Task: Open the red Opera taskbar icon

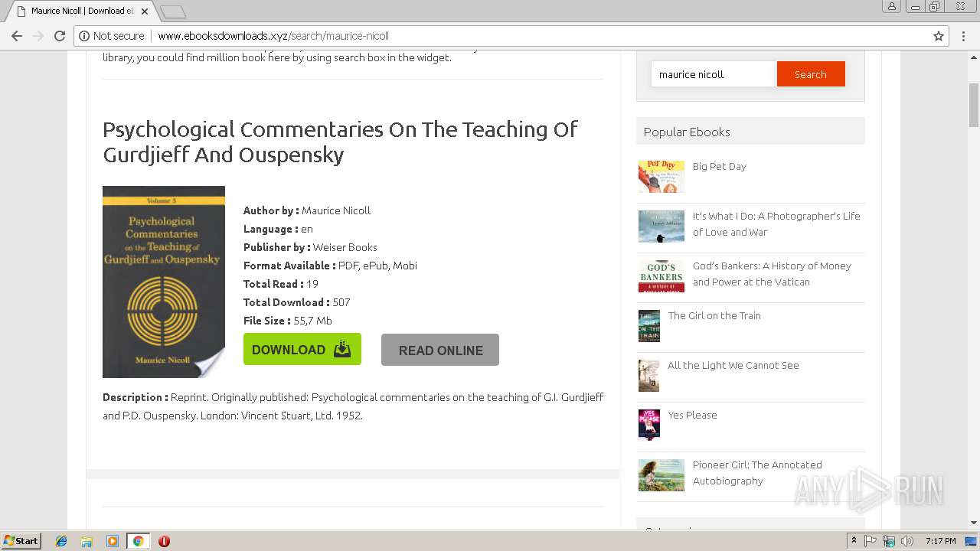Action: tap(164, 541)
